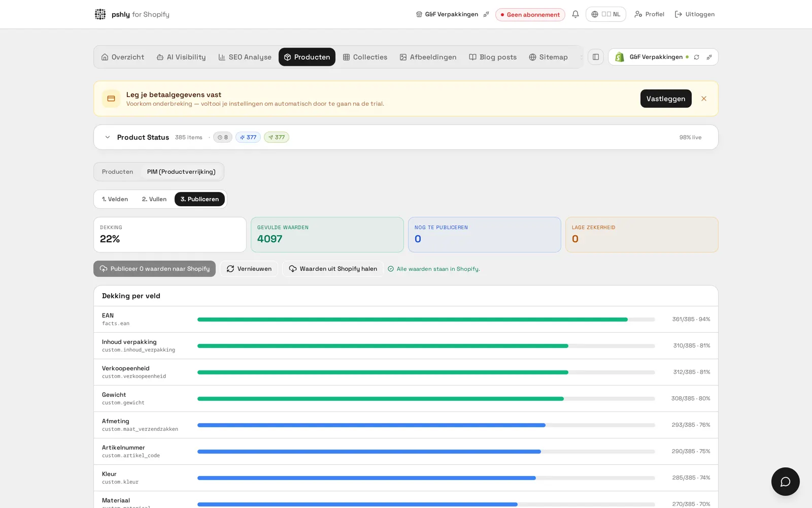The height and width of the screenshot is (508, 812).
Task: Open the AI Visibility tab
Action: click(181, 57)
